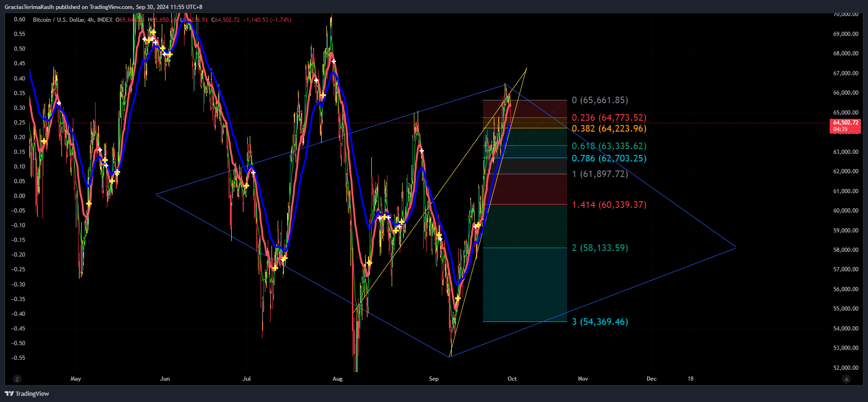
Task: Click the circled Z icon at chart corner
Action: pyautogui.click(x=17, y=379)
